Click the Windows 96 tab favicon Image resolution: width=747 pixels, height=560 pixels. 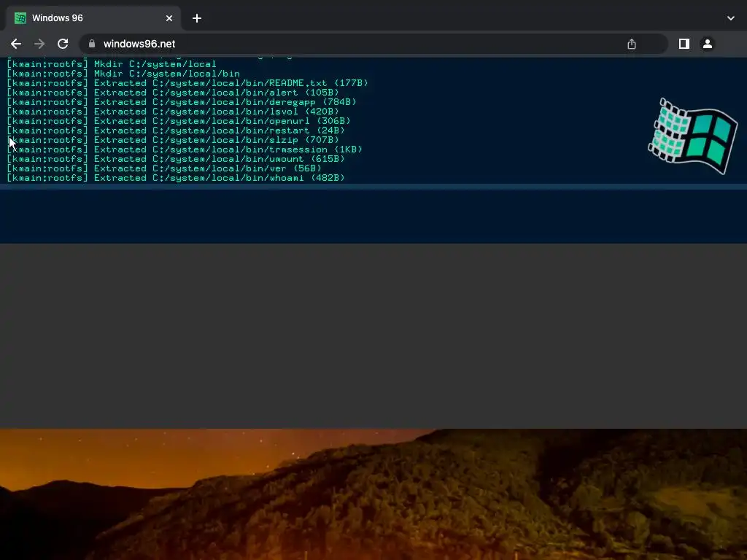coord(20,18)
